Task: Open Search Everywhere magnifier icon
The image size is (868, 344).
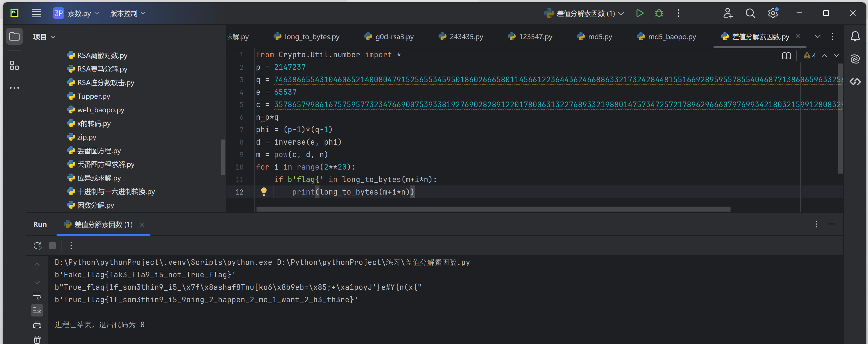Action: click(750, 13)
